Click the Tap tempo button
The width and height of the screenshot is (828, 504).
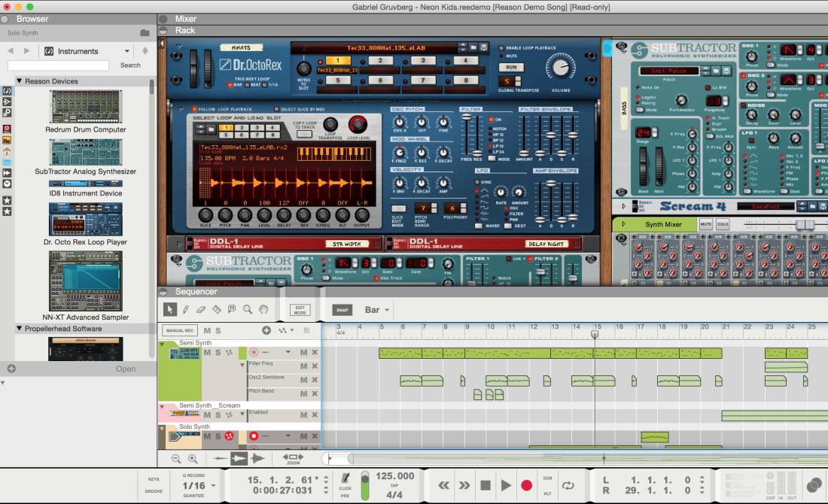point(394,485)
